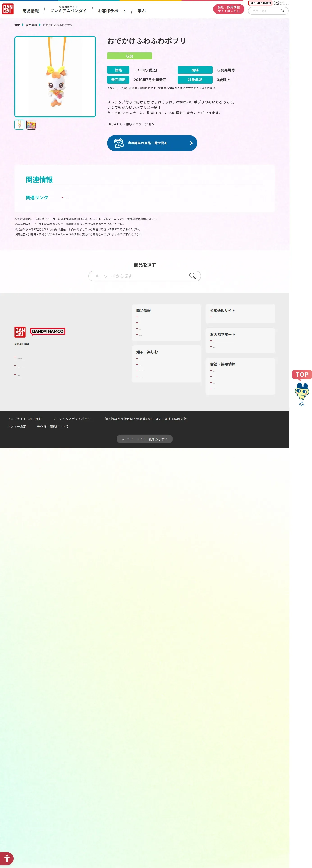The width and height of the screenshot is (312, 868).
Task: Click the calendar icon on the blue button
Action: [x=119, y=143]
